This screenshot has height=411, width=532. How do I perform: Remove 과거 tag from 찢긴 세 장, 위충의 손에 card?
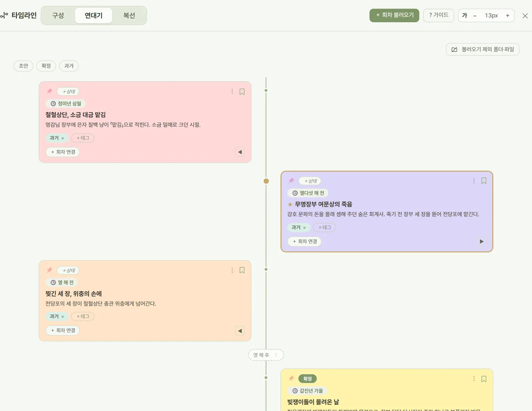pyautogui.click(x=63, y=317)
